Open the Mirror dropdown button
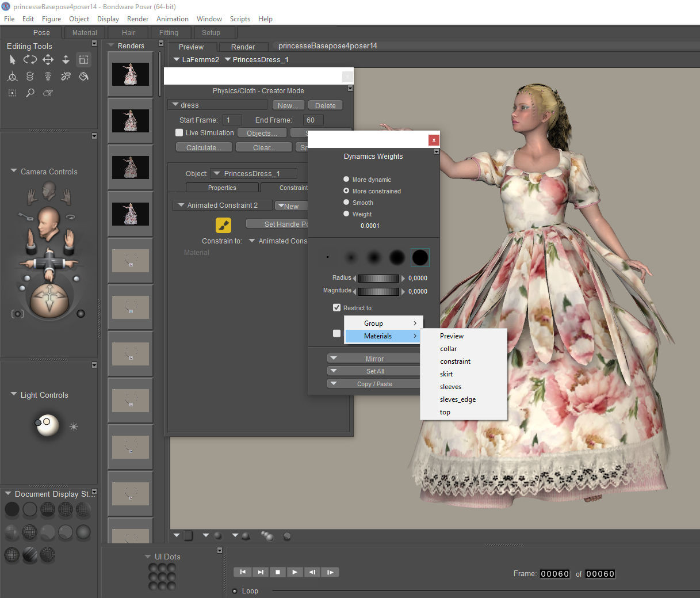The width and height of the screenshot is (700, 598). pos(373,359)
